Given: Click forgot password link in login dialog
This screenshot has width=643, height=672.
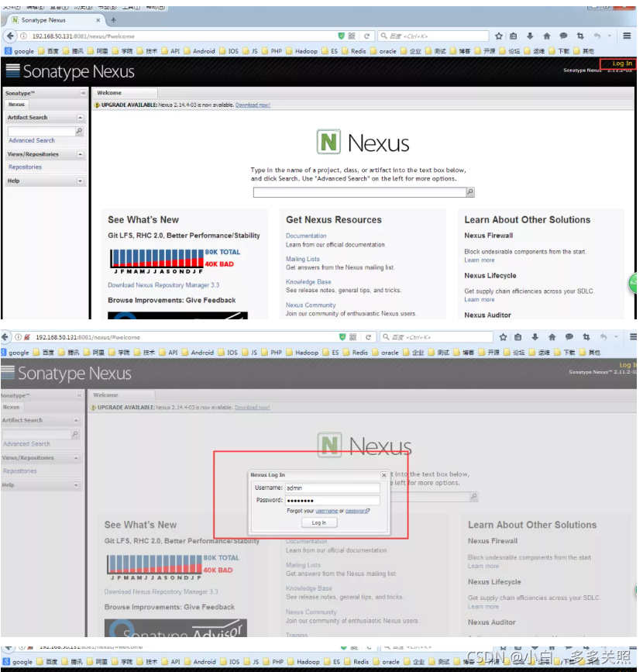Looking at the screenshot, I should coord(356,511).
